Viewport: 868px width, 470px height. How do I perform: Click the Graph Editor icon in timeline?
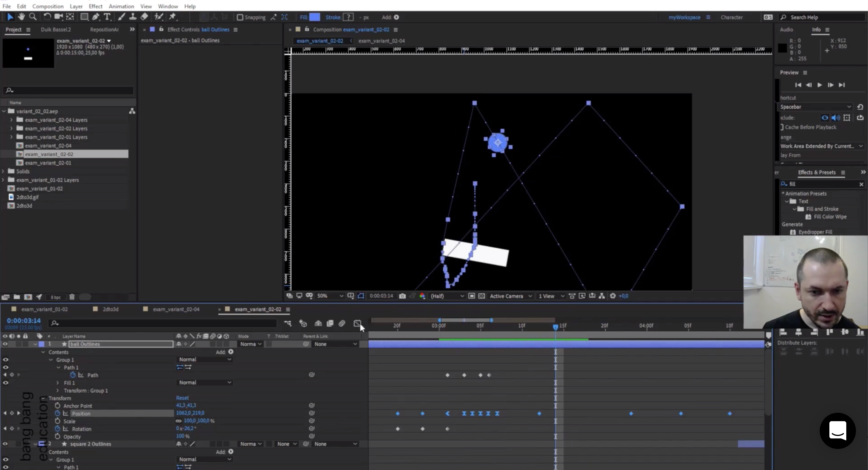coord(357,324)
